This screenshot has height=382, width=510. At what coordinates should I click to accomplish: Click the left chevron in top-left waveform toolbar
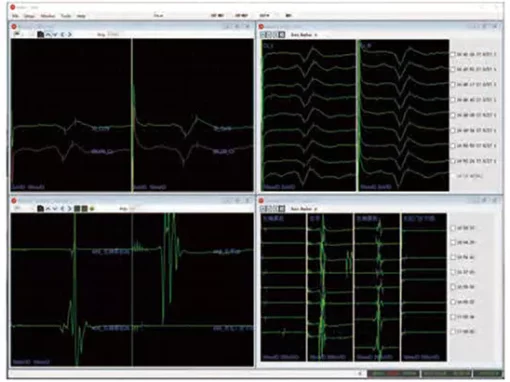(63, 34)
